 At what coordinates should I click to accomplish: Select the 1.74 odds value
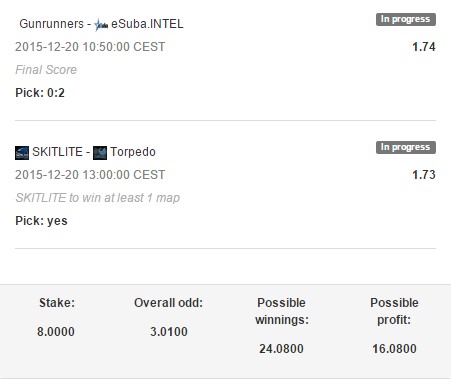point(424,47)
